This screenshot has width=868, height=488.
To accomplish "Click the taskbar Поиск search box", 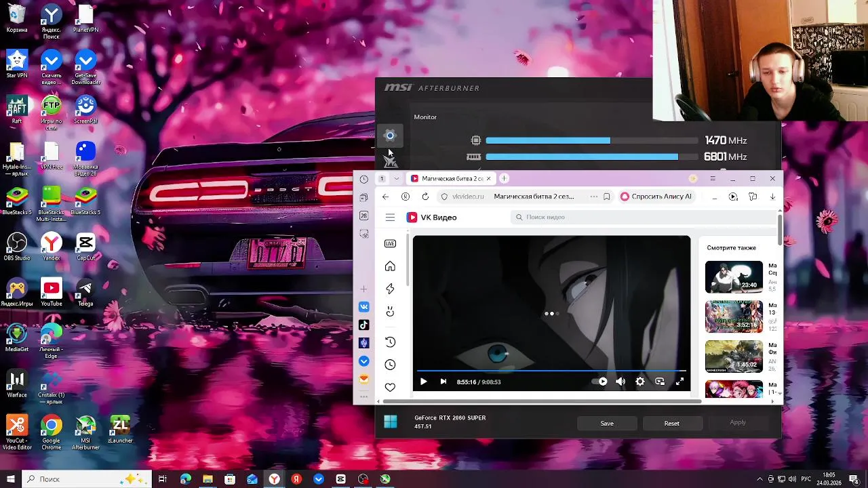I will pyautogui.click(x=87, y=479).
